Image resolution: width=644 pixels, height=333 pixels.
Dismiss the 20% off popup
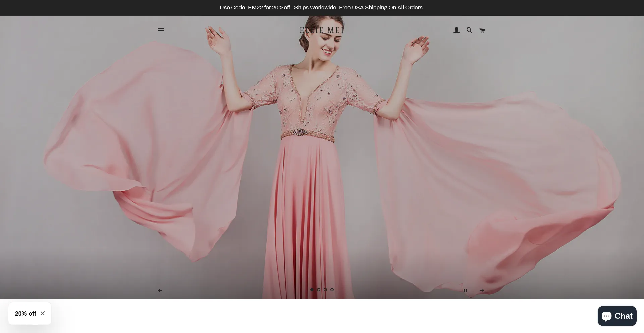click(x=43, y=313)
